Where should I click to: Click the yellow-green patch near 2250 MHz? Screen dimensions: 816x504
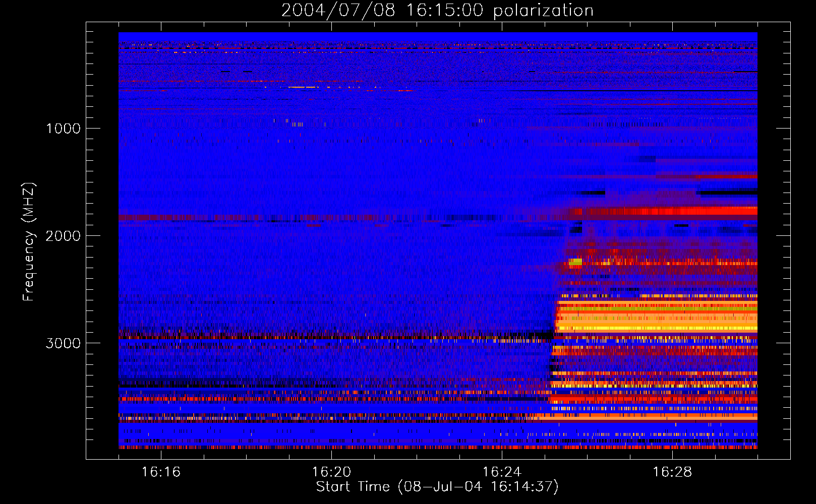tap(575, 262)
